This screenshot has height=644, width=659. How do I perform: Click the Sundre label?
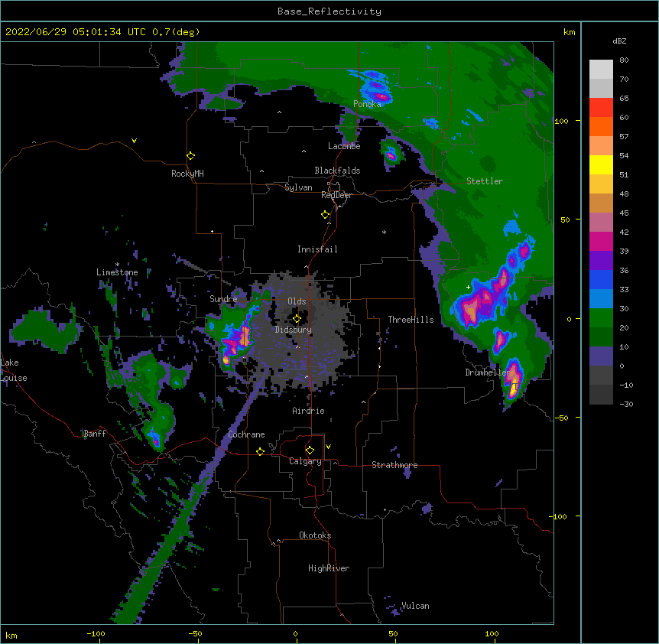point(223,299)
